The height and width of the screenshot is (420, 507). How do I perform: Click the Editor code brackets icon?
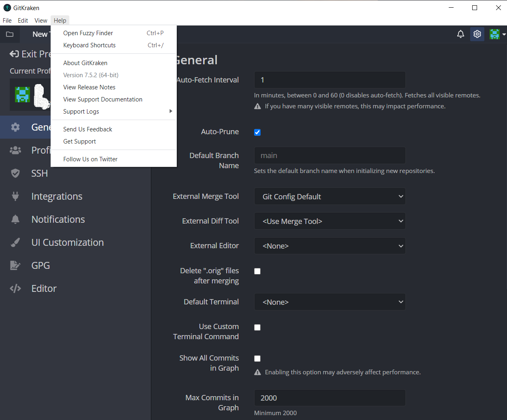(15, 289)
